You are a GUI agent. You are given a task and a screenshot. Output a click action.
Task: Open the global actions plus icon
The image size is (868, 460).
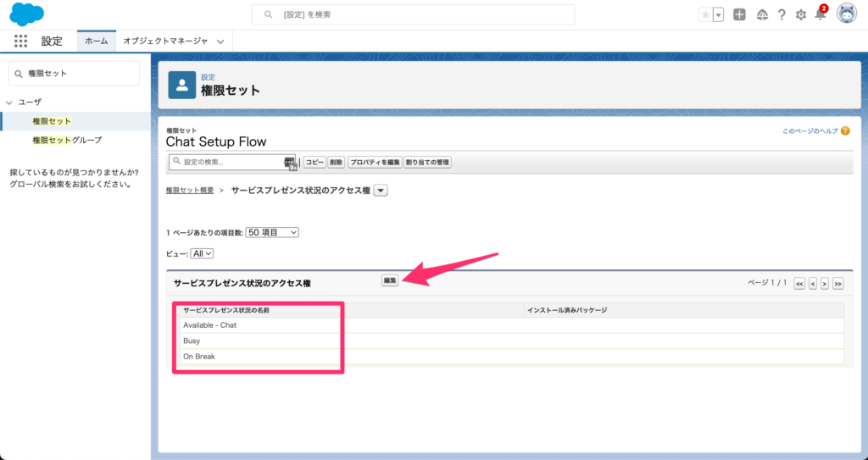(739, 15)
